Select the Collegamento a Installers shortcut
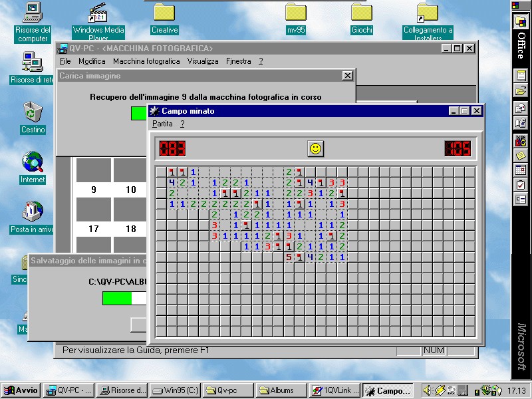Image resolution: width=532 pixels, height=399 pixels. point(428,21)
